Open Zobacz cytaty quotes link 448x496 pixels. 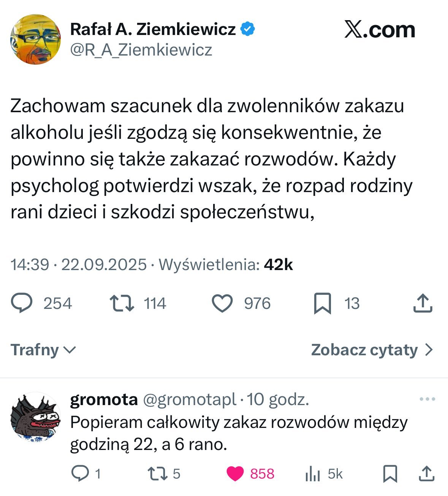coord(372,350)
